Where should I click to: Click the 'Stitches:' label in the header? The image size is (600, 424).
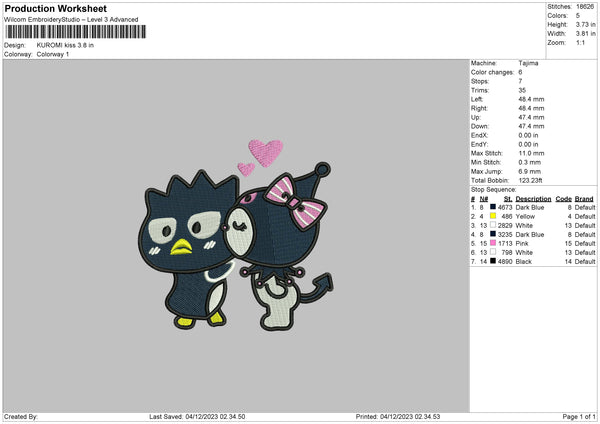tap(559, 7)
